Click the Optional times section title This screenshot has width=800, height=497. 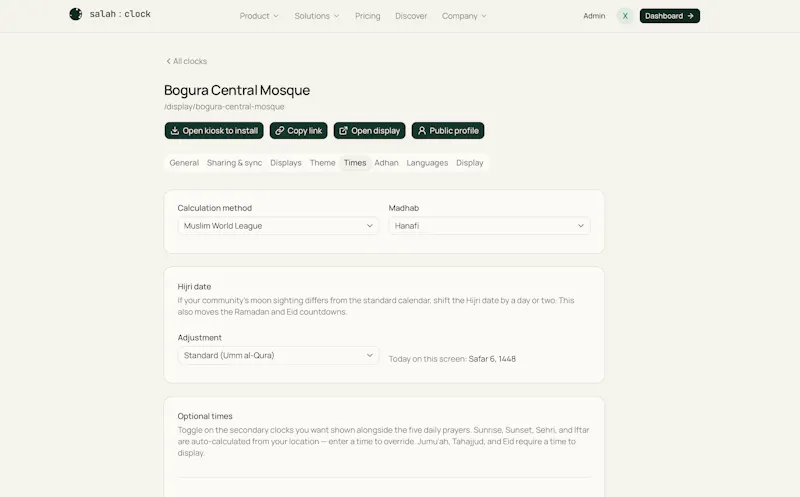[205, 416]
